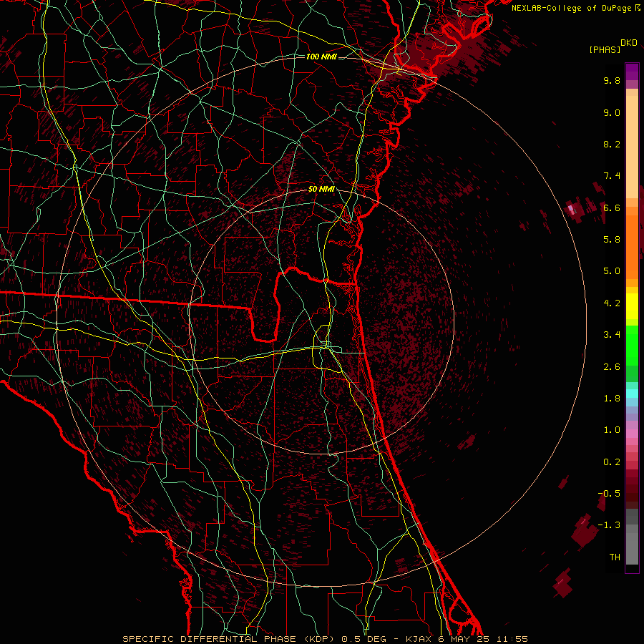Viewport: 644px width, 644px height.
Task: Click the 50 NMI range ring label
Action: 321,190
